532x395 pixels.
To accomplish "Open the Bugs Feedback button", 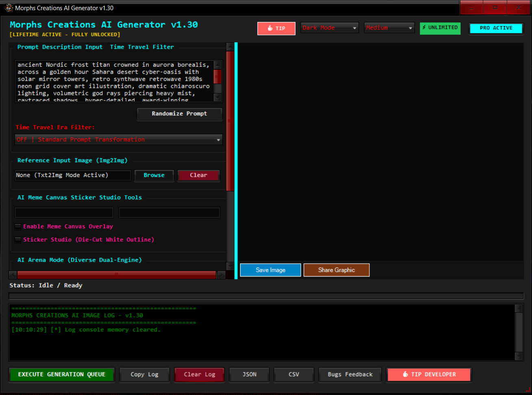I will pos(350,375).
